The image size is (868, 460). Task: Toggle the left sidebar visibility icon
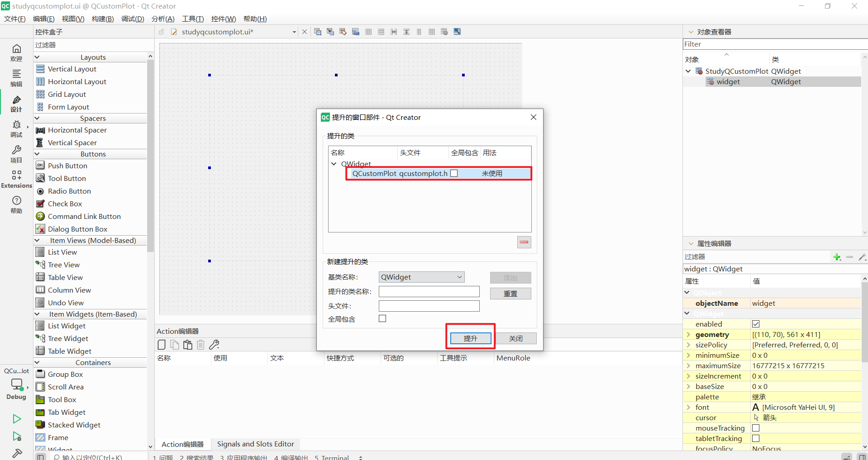(41, 457)
